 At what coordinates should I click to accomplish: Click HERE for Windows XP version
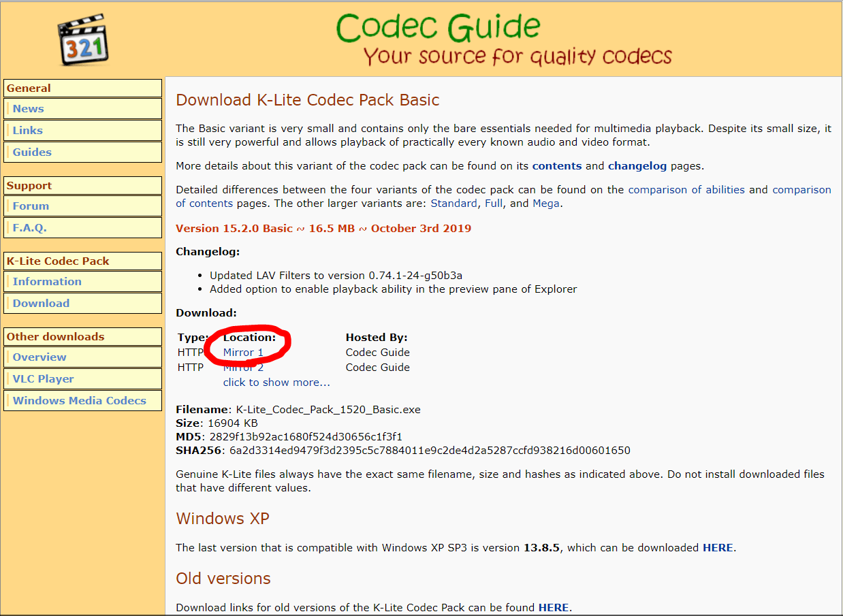[x=718, y=548]
